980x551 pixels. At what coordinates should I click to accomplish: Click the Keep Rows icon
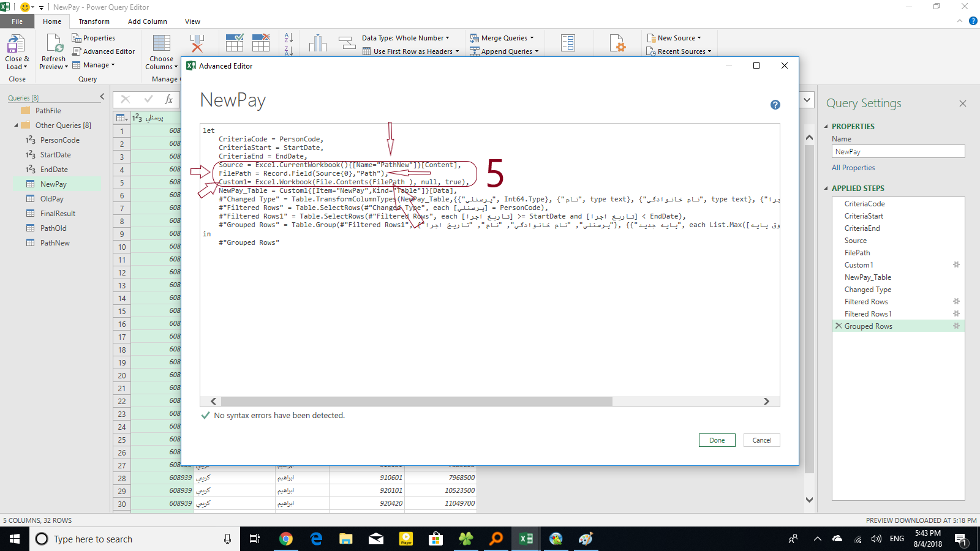point(235,43)
